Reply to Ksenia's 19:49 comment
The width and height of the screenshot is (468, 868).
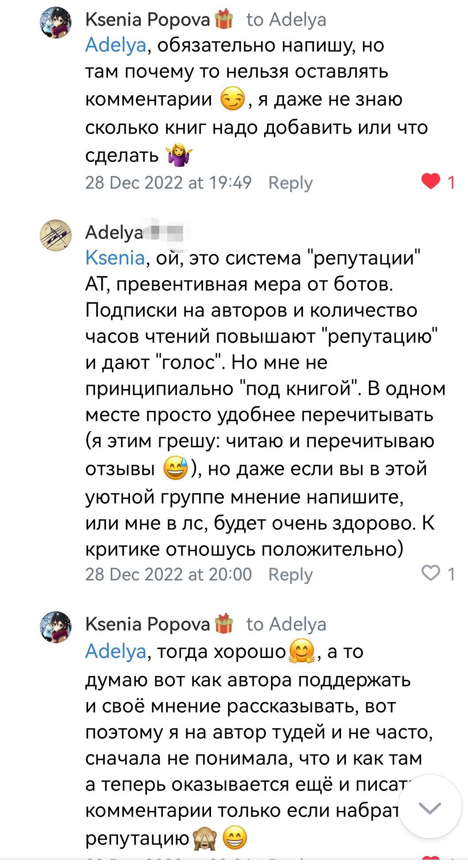tap(290, 182)
